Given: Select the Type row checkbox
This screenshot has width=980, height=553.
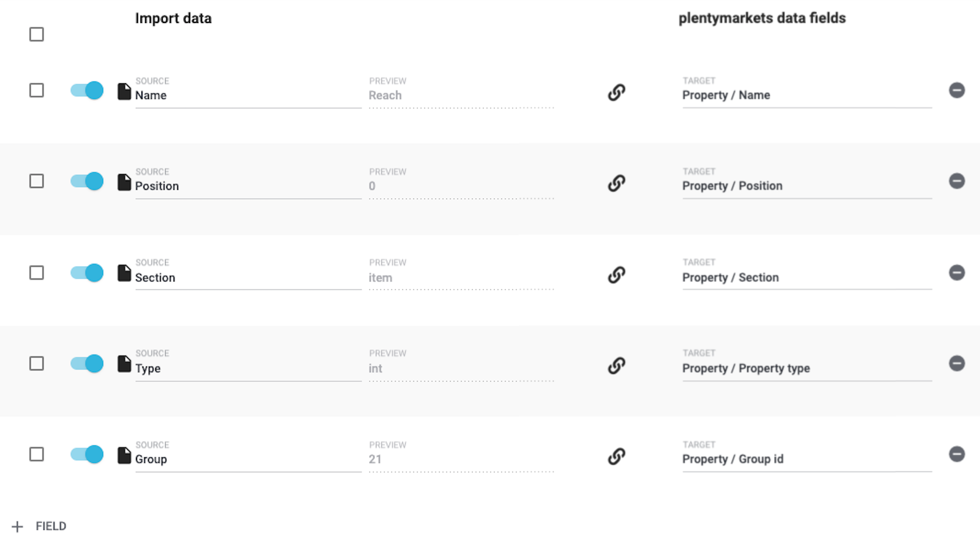Looking at the screenshot, I should pyautogui.click(x=36, y=363).
